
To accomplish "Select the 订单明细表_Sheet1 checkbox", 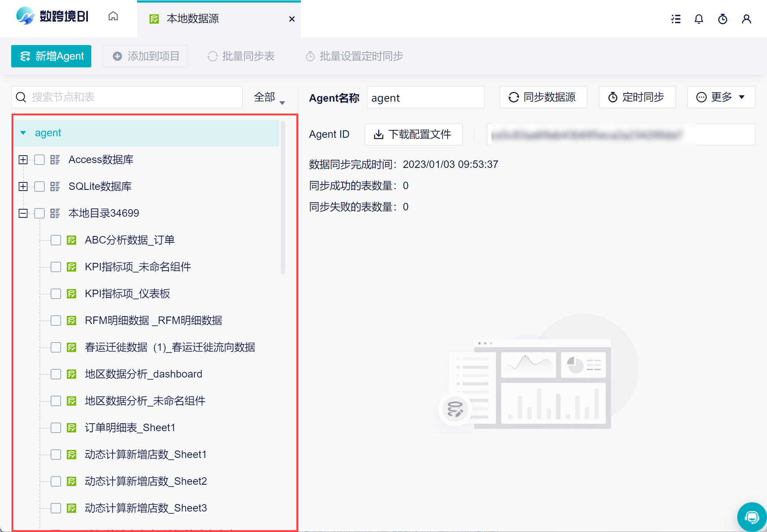I will tap(56, 428).
